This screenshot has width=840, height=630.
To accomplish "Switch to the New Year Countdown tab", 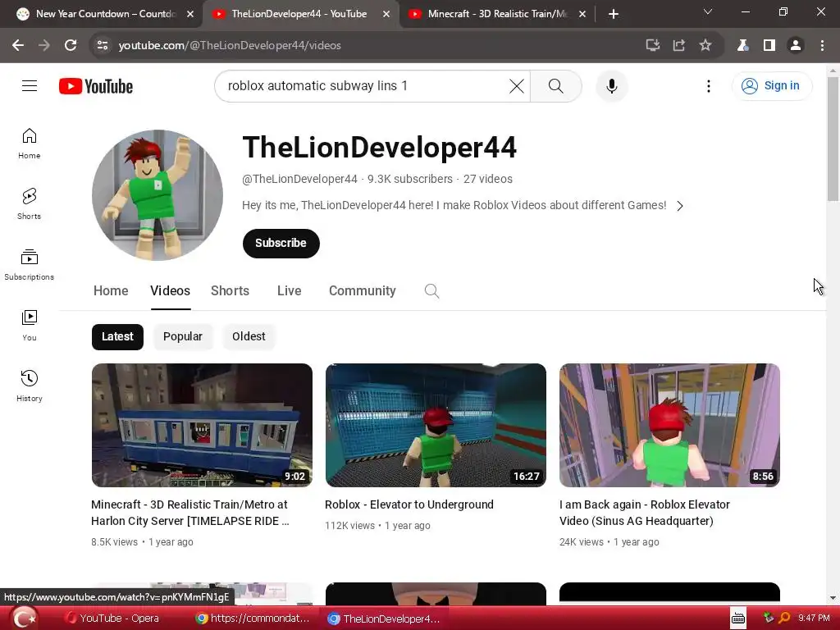I will (x=101, y=14).
